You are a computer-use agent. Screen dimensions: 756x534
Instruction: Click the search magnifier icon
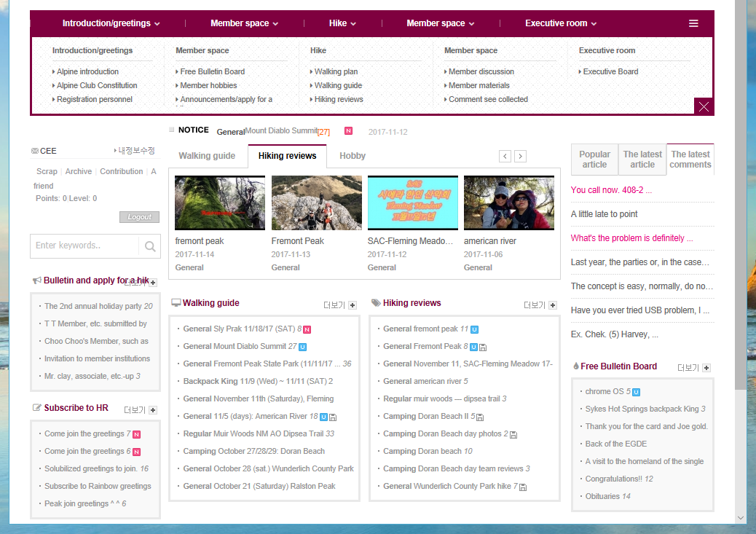point(150,246)
